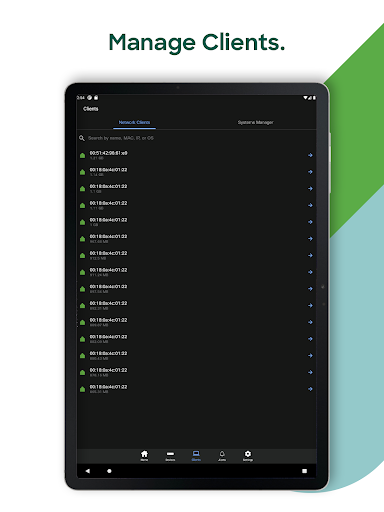Tap the Android home circle button
Screen dimensions: 384x512
109,471
